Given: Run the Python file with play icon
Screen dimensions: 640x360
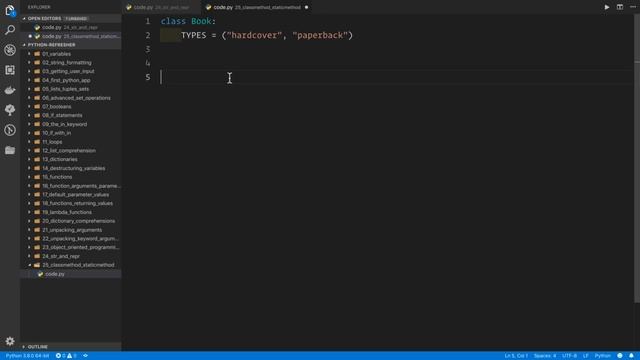Looking at the screenshot, I should [x=607, y=7].
